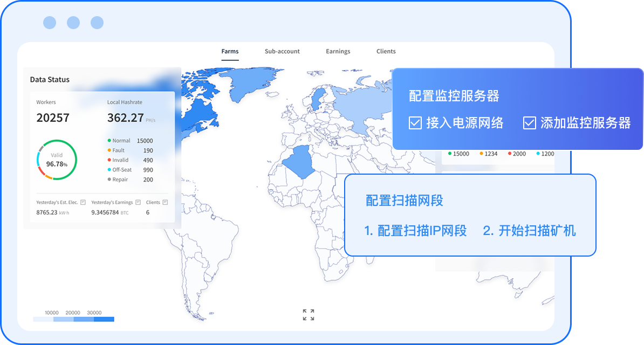Click step 2 开始扫描矿机

[529, 231]
